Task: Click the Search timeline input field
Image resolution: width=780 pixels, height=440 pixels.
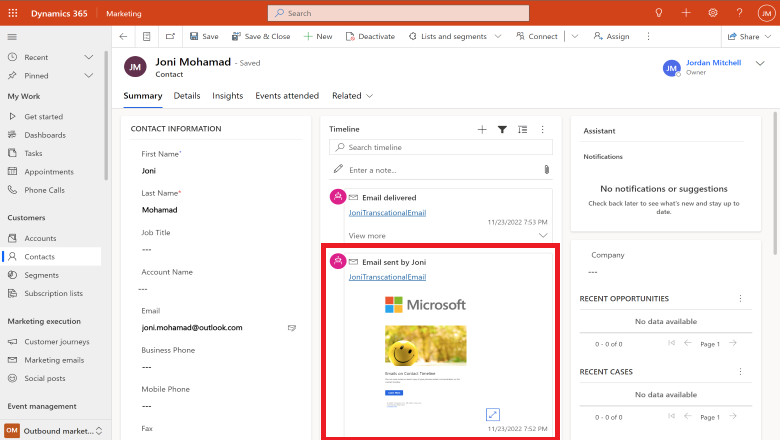Action: (x=440, y=147)
